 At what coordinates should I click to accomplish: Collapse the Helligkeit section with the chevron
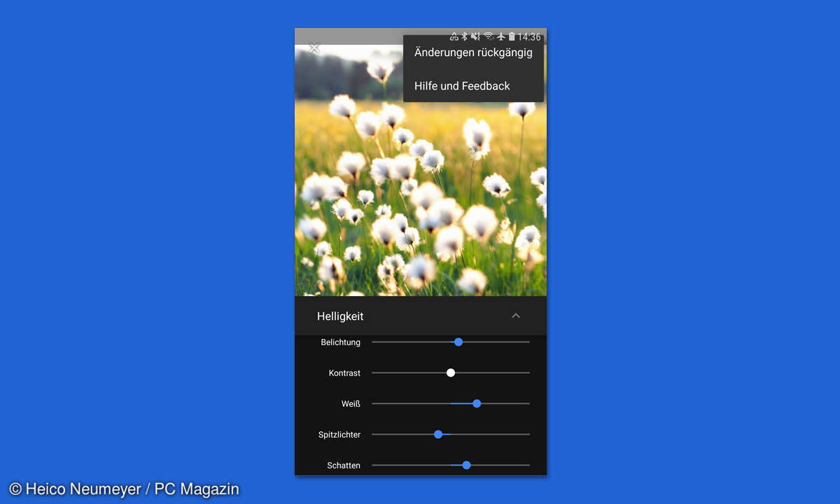516,316
